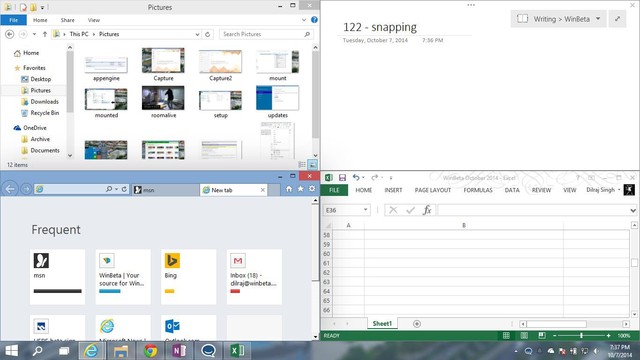Open Bing frequent site tile
Screen dimensions: 640x360
[189, 277]
